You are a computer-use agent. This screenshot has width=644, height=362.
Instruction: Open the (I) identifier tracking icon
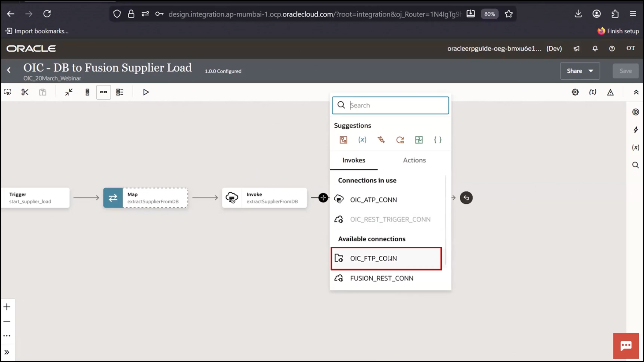pyautogui.click(x=593, y=92)
